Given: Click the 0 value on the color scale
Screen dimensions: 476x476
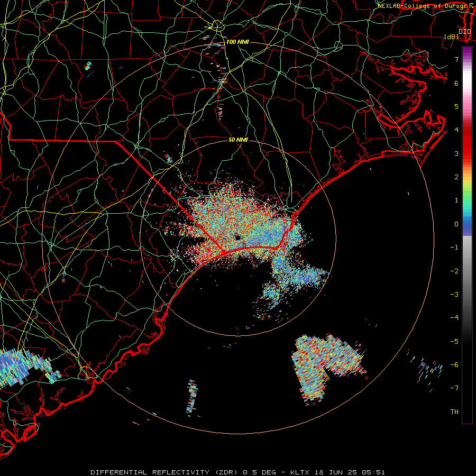Looking at the screenshot, I should tap(456, 224).
